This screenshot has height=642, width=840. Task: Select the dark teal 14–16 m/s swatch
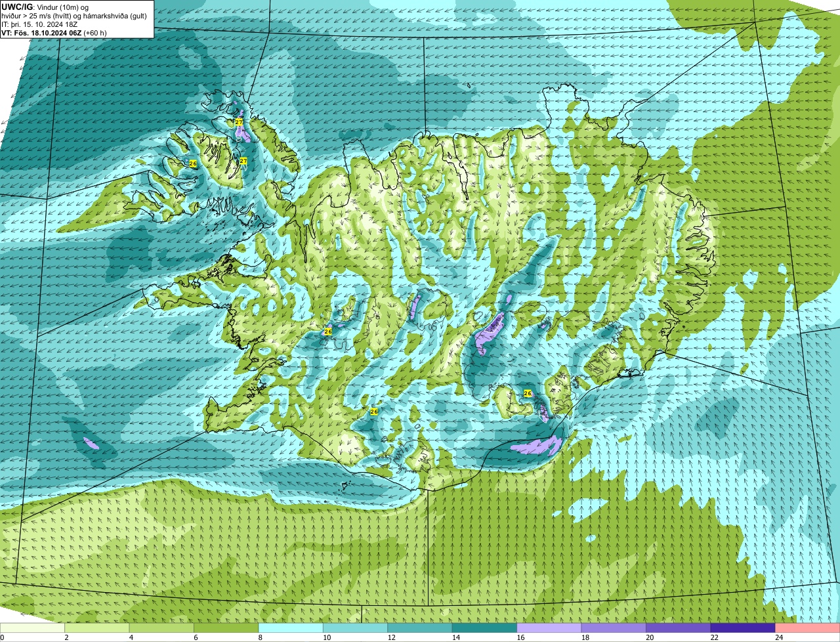(484, 628)
